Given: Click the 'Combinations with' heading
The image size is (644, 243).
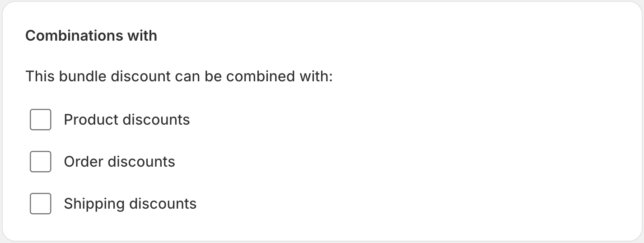Looking at the screenshot, I should coord(91,36).
